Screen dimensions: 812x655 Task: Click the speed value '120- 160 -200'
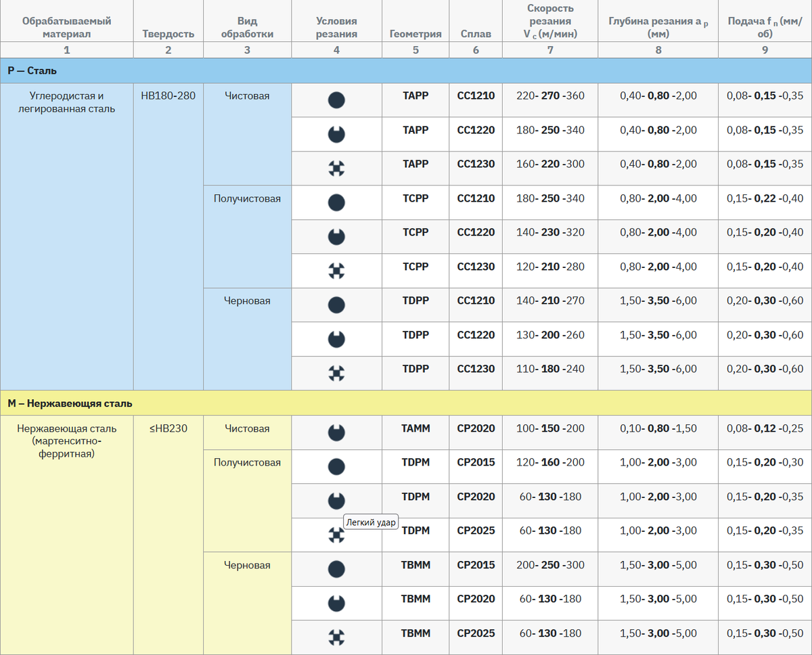click(550, 463)
